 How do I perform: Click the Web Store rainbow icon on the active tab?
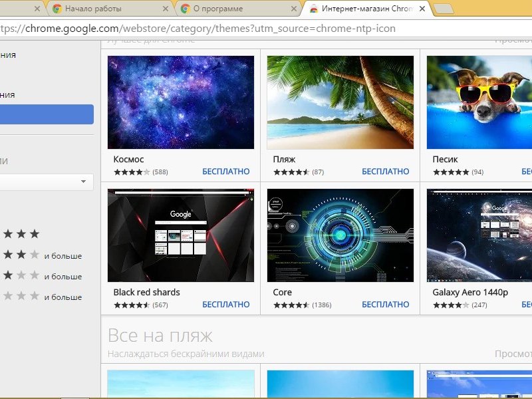tap(314, 9)
